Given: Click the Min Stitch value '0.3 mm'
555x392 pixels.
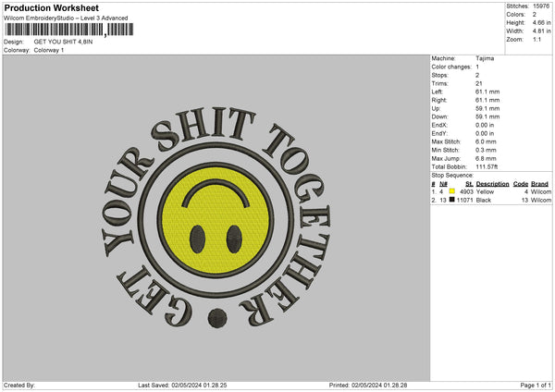Looking at the screenshot, I should pyautogui.click(x=486, y=151).
